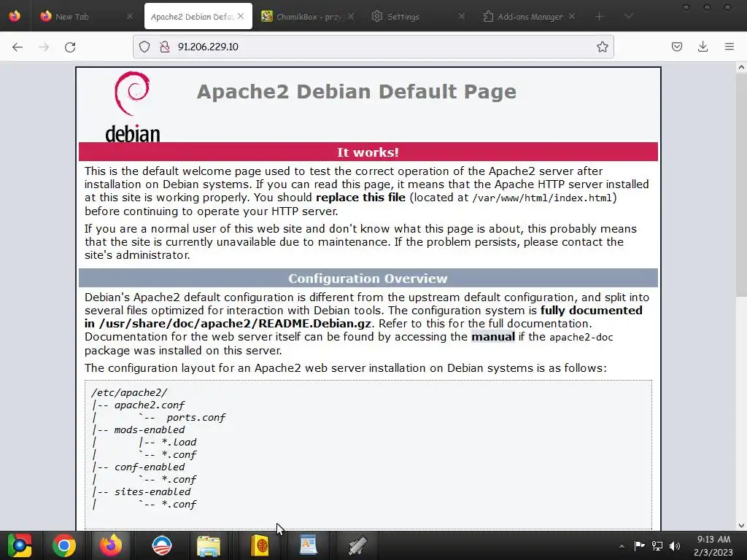Image resolution: width=747 pixels, height=560 pixels.
Task: Close the ChomikBox tab
Action: click(x=351, y=17)
